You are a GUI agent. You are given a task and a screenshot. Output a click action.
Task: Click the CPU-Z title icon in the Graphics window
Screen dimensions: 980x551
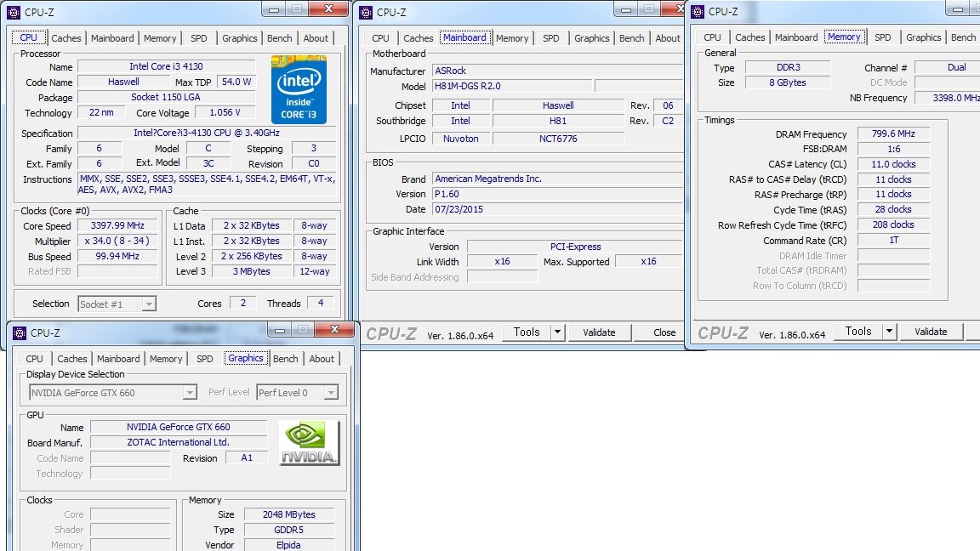click(x=20, y=332)
